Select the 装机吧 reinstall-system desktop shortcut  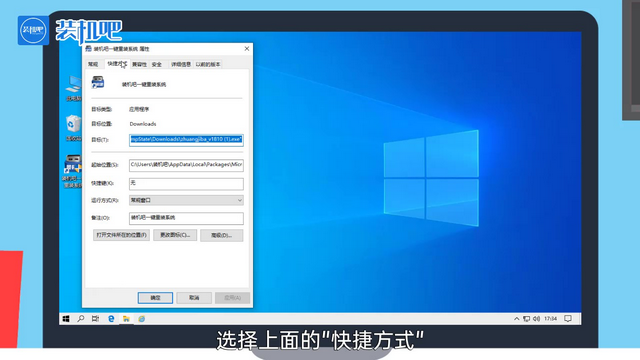click(73, 171)
